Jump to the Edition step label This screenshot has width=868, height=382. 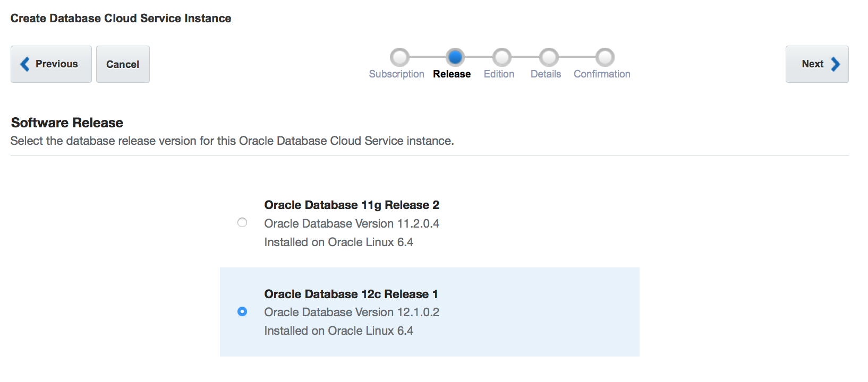click(x=499, y=74)
